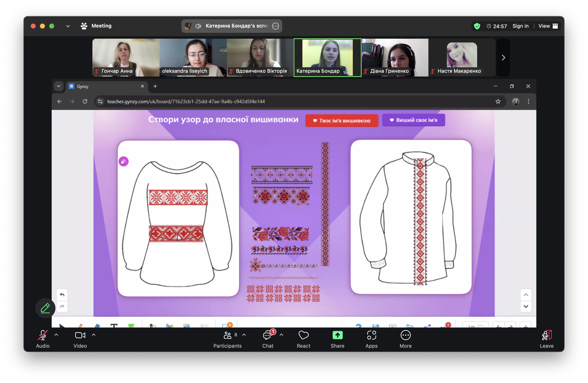Click the Sign in link
Screen dimensions: 588x383
pos(520,26)
